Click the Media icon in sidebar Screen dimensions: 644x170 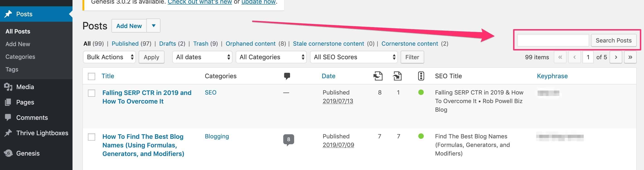click(8, 87)
